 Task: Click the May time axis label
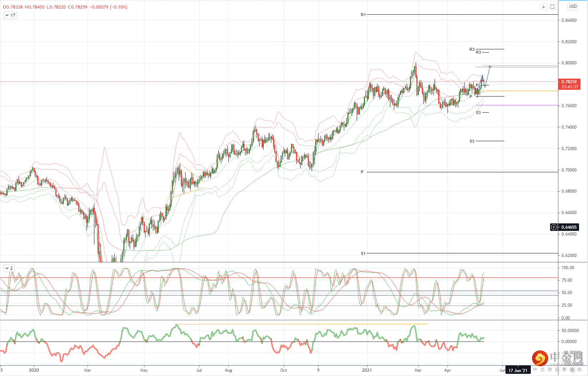pos(144,370)
